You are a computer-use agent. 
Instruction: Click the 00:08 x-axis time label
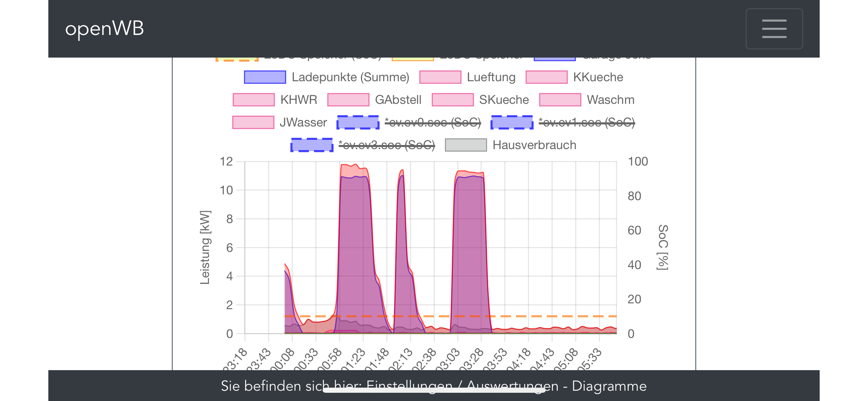point(283,359)
